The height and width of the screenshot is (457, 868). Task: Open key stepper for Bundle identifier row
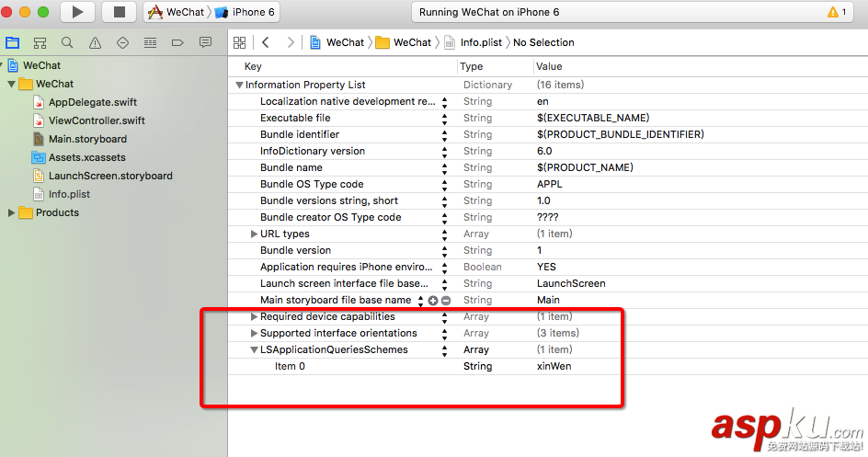pyautogui.click(x=444, y=135)
